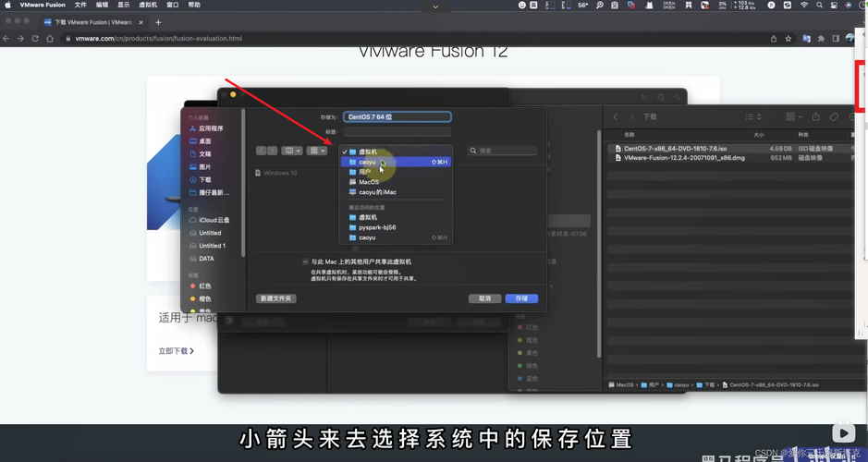The width and height of the screenshot is (868, 462).
Task: Select the Windows 10 item in file list
Action: pyautogui.click(x=276, y=173)
